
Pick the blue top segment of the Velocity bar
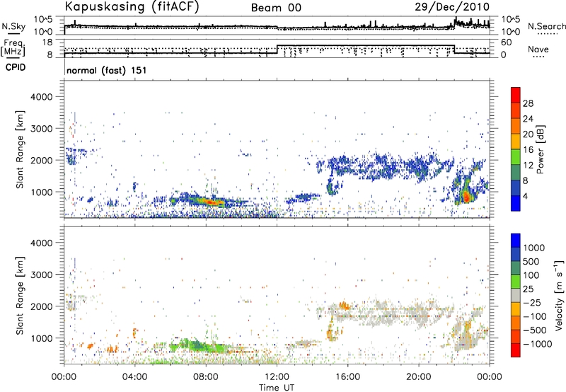point(516,241)
